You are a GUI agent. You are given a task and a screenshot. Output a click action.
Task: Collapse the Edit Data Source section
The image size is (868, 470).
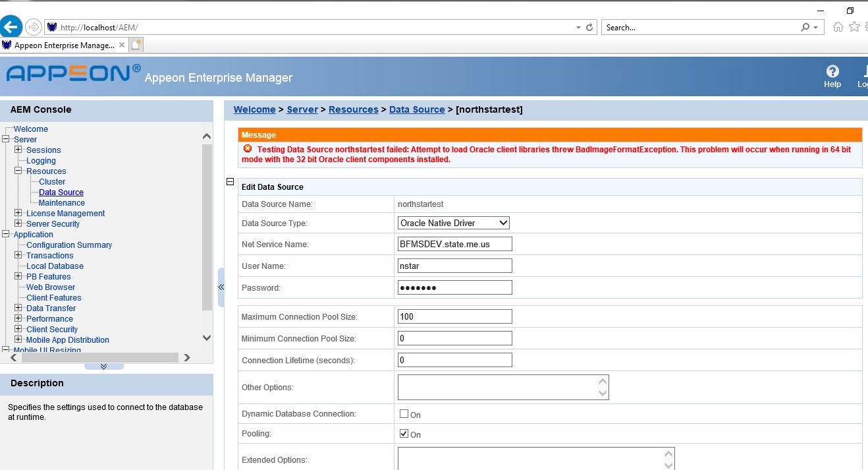pos(231,182)
